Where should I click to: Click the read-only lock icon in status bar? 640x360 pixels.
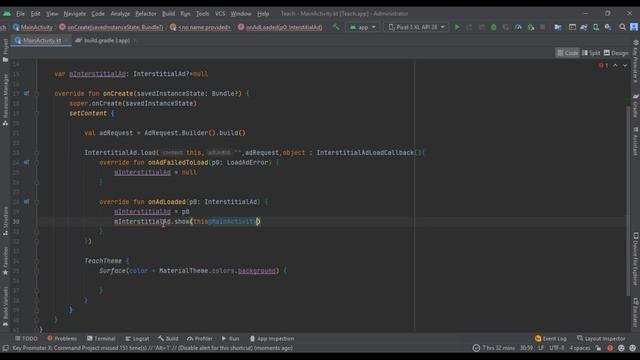(598, 348)
